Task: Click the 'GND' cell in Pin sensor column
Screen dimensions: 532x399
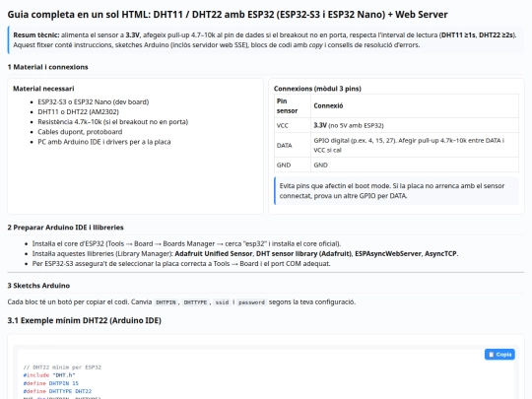Action: coord(293,165)
